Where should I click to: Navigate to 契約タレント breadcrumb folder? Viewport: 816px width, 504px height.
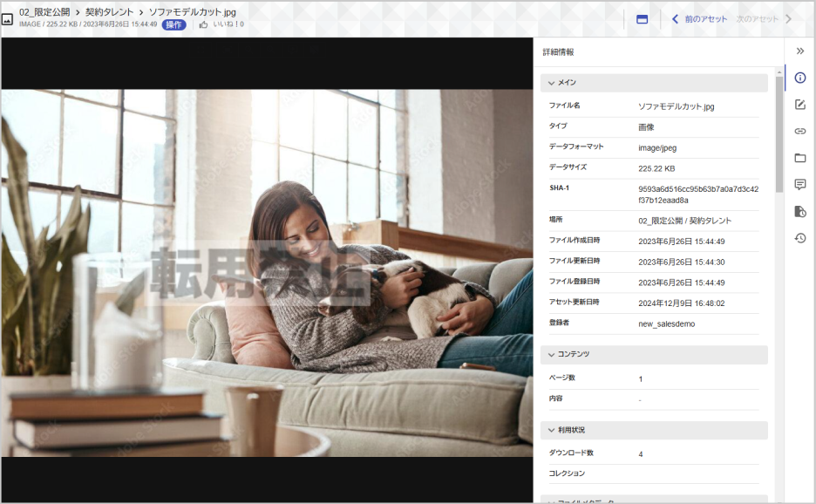[x=110, y=12]
